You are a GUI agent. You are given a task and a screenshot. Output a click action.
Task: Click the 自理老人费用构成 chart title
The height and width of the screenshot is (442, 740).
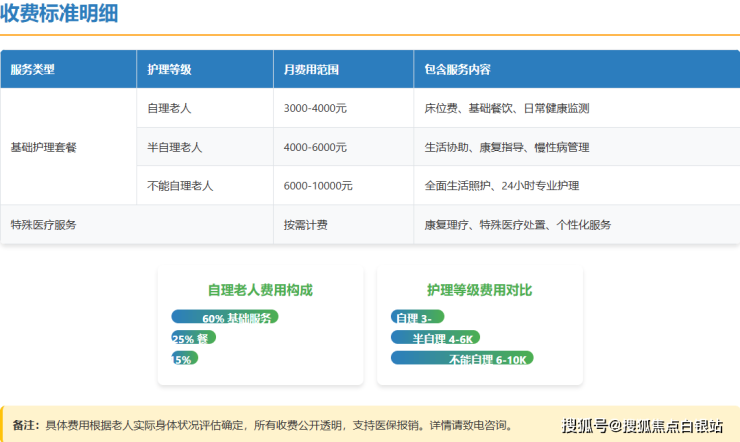[x=260, y=290]
